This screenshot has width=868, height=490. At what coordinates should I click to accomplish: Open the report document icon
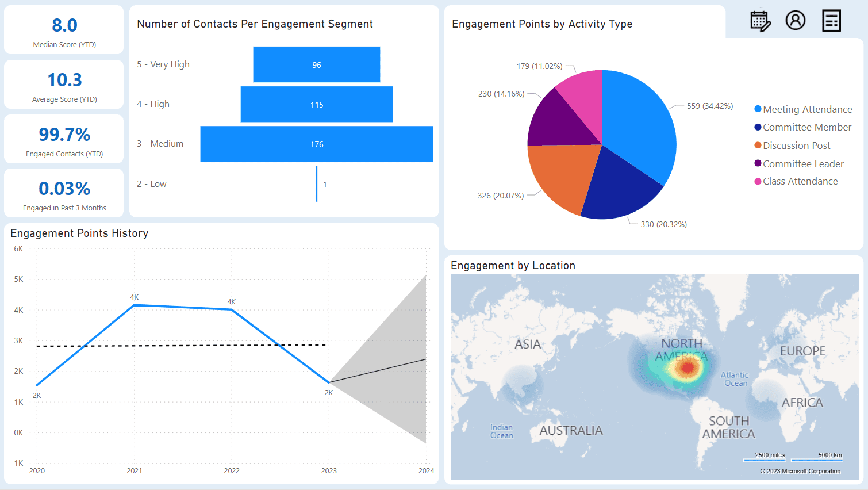coord(831,21)
